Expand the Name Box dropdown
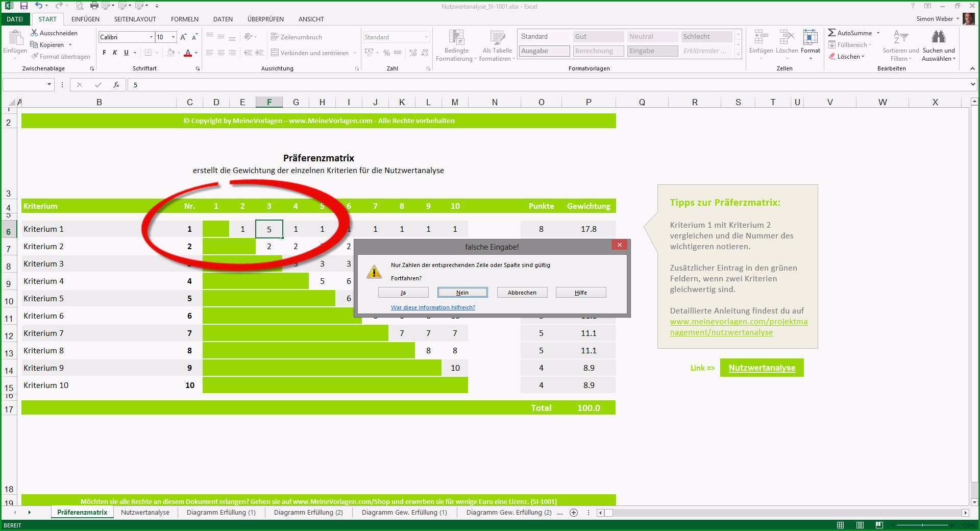The width and height of the screenshot is (980, 531). (x=49, y=85)
